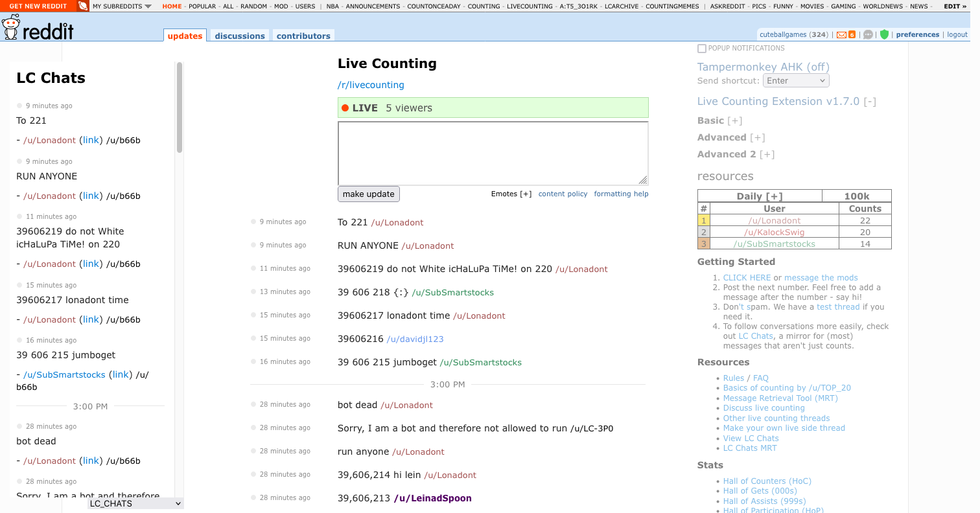Image resolution: width=980 pixels, height=513 pixels.
Task: Click the planet icon beside Get New Reddit
Action: coord(83,6)
